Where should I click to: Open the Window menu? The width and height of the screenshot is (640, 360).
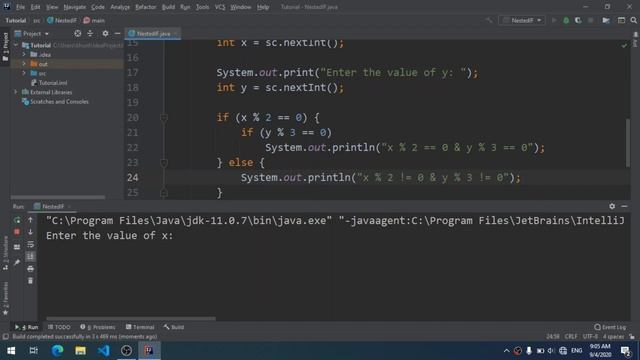click(240, 7)
